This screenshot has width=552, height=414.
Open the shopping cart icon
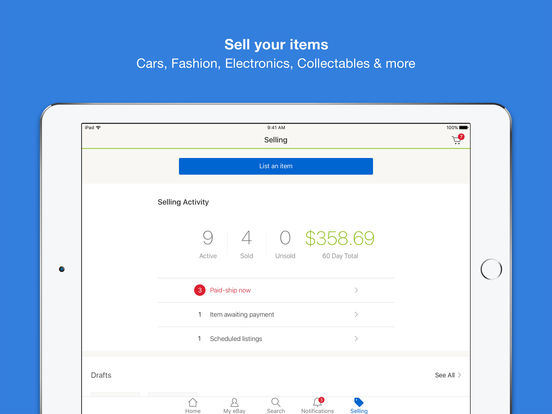tap(457, 140)
